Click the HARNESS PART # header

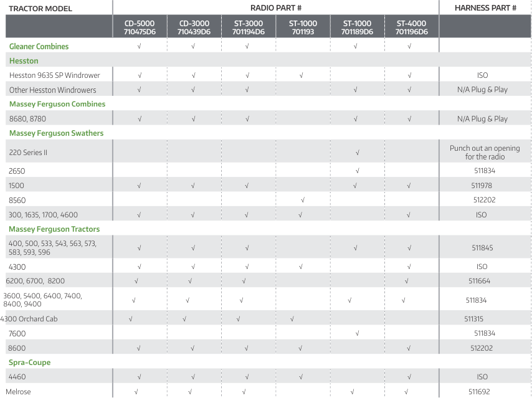(x=485, y=8)
